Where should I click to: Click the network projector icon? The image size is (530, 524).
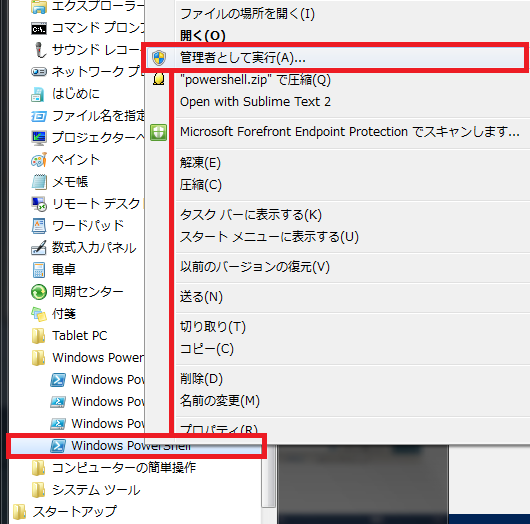pyautogui.click(x=39, y=72)
